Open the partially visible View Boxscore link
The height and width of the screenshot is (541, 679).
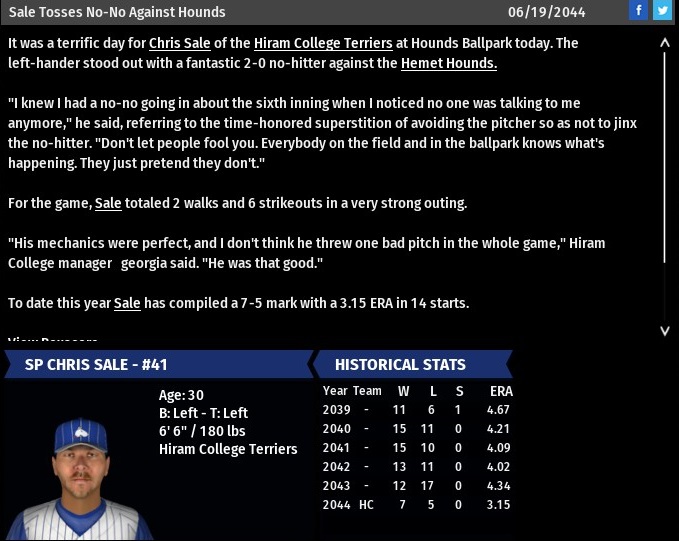coord(52,341)
